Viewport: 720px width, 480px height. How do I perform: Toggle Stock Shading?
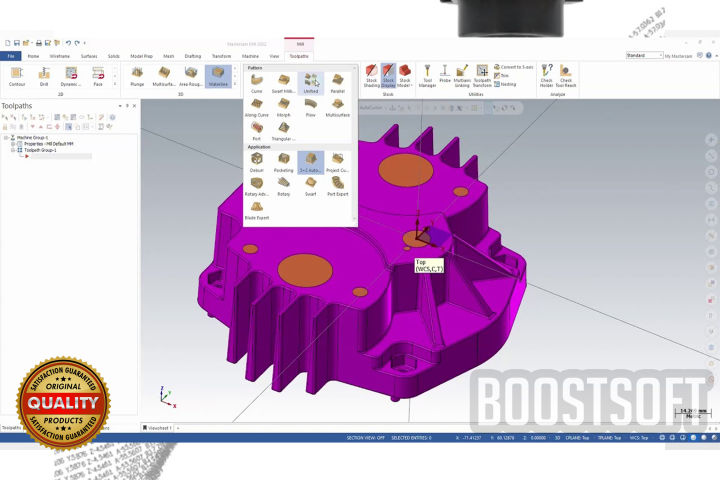tap(371, 76)
